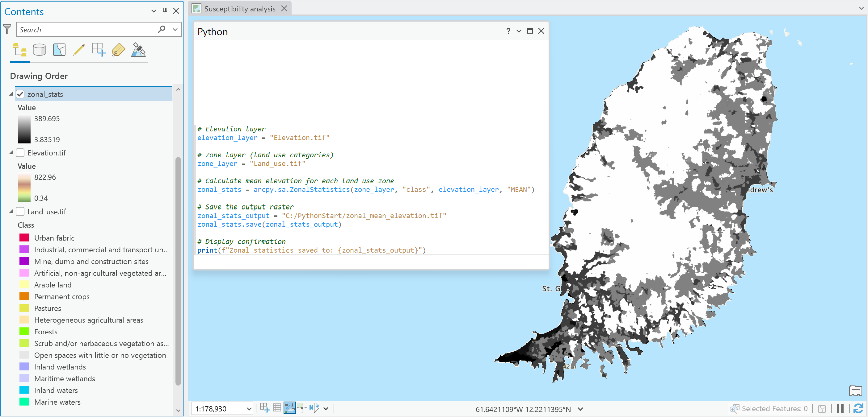Viewport: 868px width, 417px height.
Task: Collapse the Elevation.tif layer legend
Action: pos(11,153)
